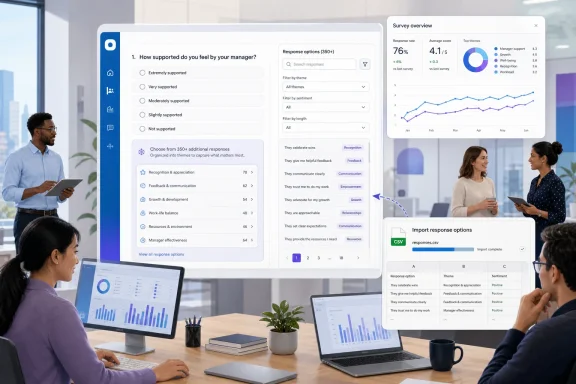
Task: Open the Comments chat sidebar icon
Action: 110,128
